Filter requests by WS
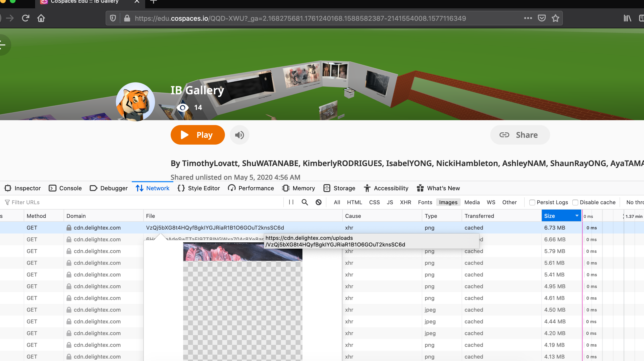Image resolution: width=644 pixels, height=361 pixels. [x=491, y=202]
